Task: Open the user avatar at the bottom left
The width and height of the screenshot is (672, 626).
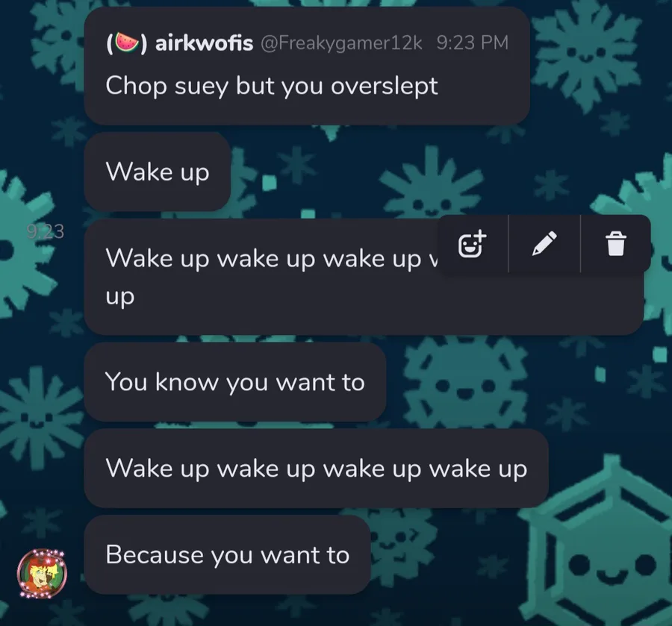Action: (x=42, y=573)
